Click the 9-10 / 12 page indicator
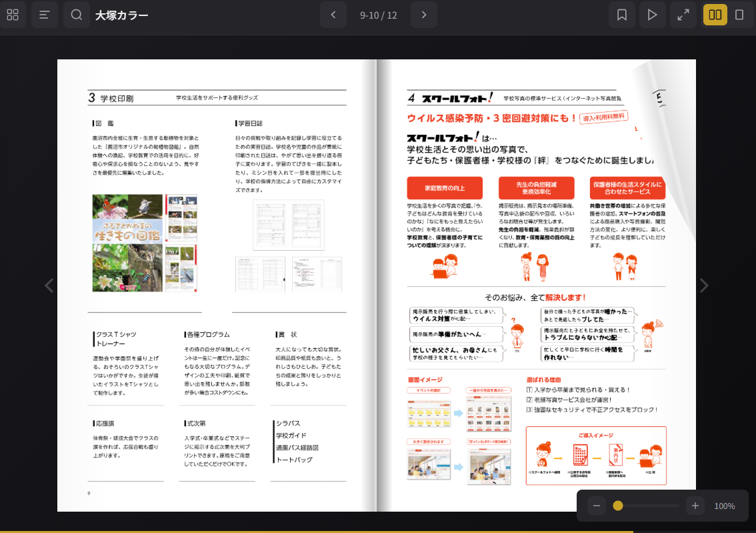Screen dimensions: 756x533 [378, 14]
